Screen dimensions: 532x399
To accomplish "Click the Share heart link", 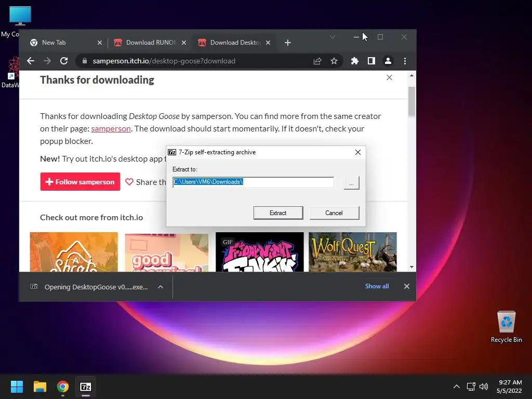I will click(x=145, y=182).
